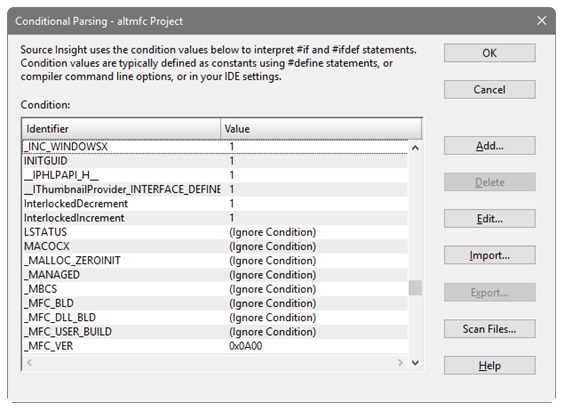This screenshot has width=564, height=412.
Task: Import condition values from file
Action: pyautogui.click(x=489, y=255)
